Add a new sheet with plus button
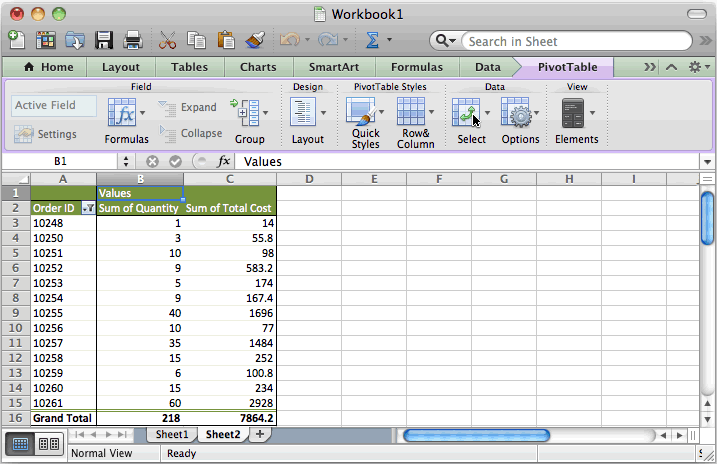 tap(260, 434)
